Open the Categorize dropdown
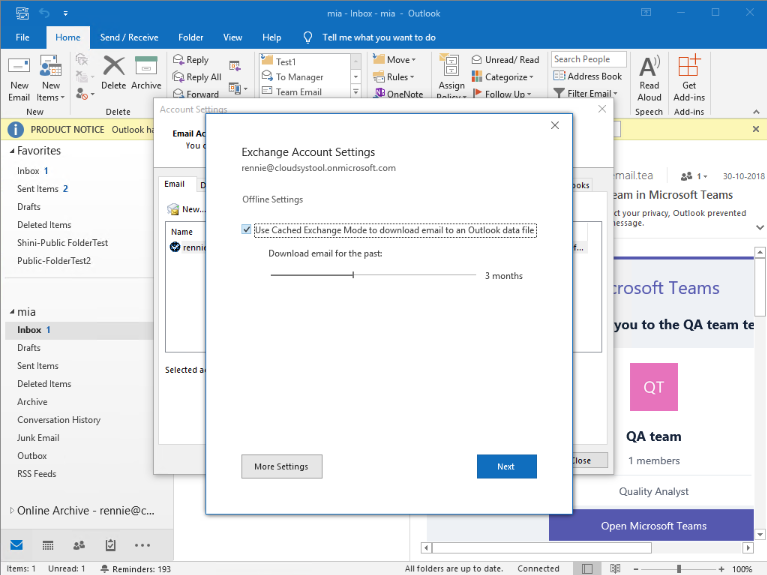Screen dimensions: 767x575 [x=503, y=77]
